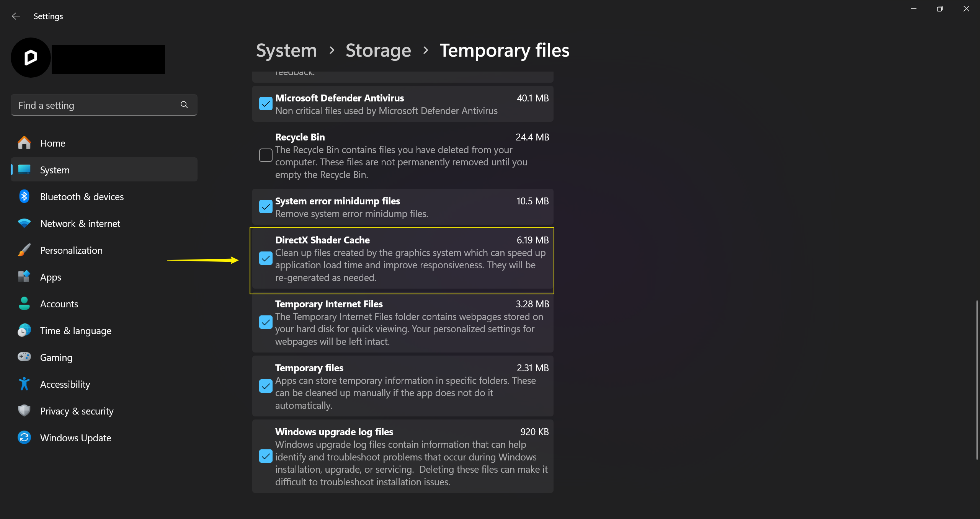This screenshot has width=980, height=519.
Task: Click the Temporary files entry title
Action: click(x=309, y=368)
